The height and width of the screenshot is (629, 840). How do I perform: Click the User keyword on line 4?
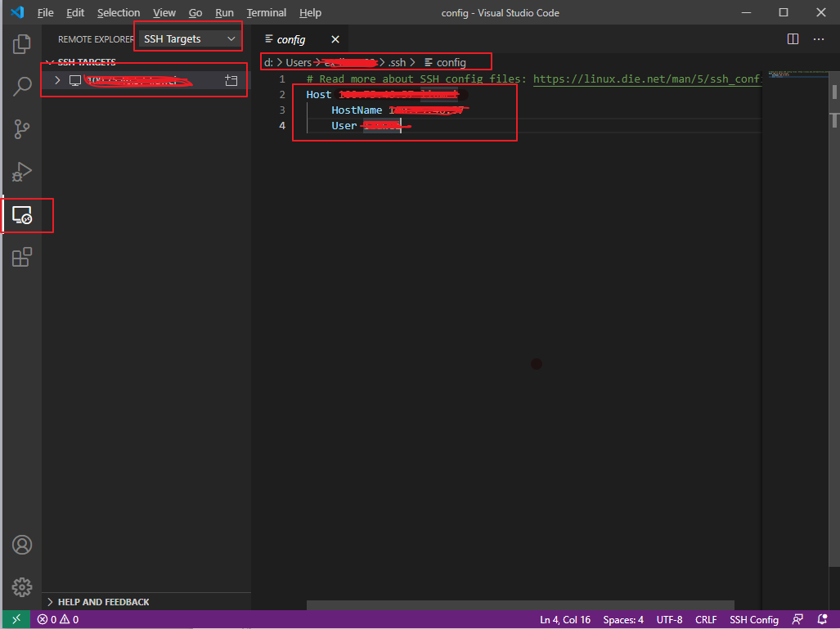click(344, 125)
